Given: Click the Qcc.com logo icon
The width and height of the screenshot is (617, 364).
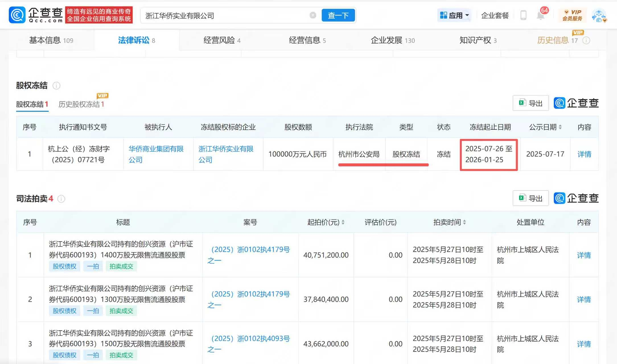Looking at the screenshot, I should point(17,15).
